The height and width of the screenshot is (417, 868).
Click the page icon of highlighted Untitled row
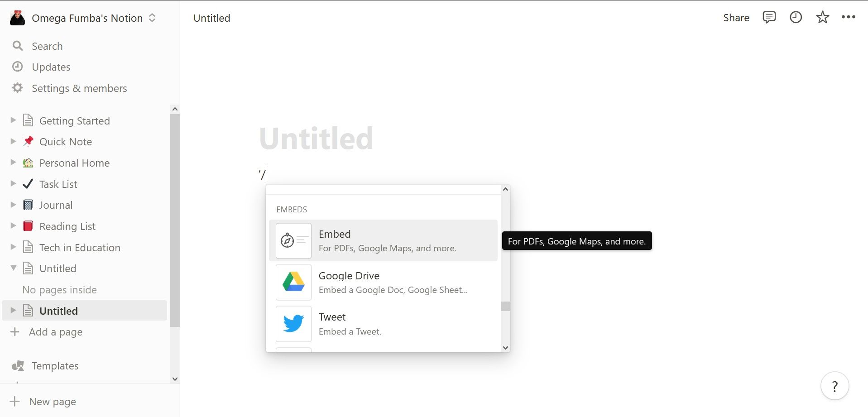(28, 311)
